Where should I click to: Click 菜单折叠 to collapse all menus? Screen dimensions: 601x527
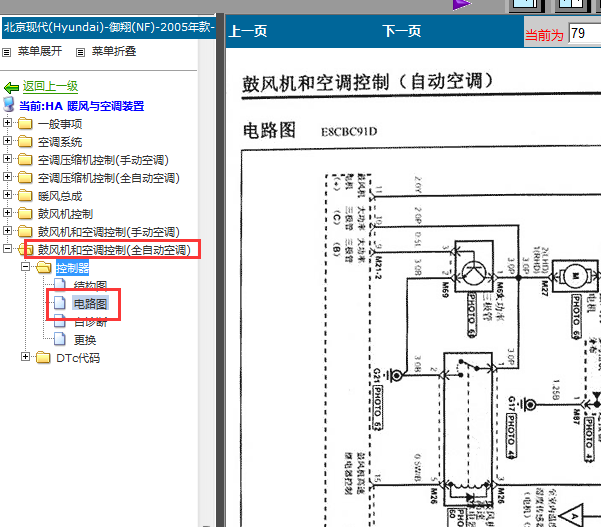114,51
